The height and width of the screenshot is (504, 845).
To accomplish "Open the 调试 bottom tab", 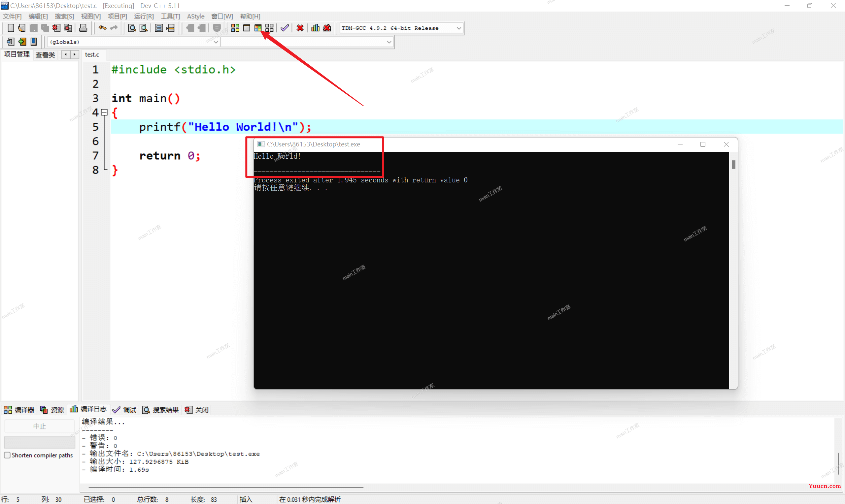I will point(124,410).
